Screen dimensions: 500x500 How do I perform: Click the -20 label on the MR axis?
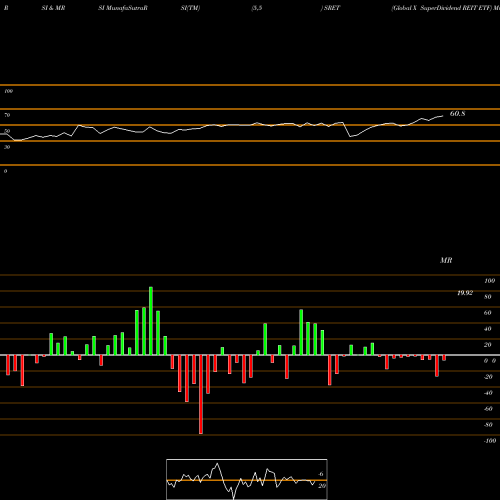(488, 377)
